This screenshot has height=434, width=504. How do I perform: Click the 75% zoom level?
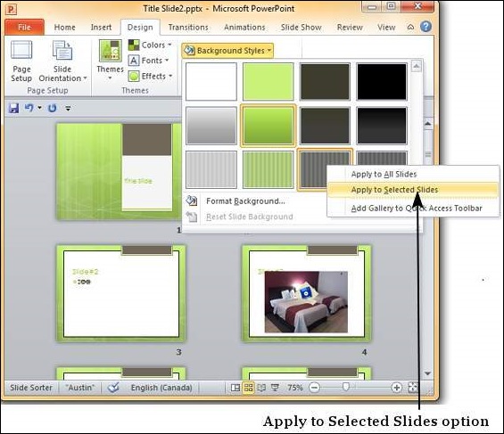294,388
